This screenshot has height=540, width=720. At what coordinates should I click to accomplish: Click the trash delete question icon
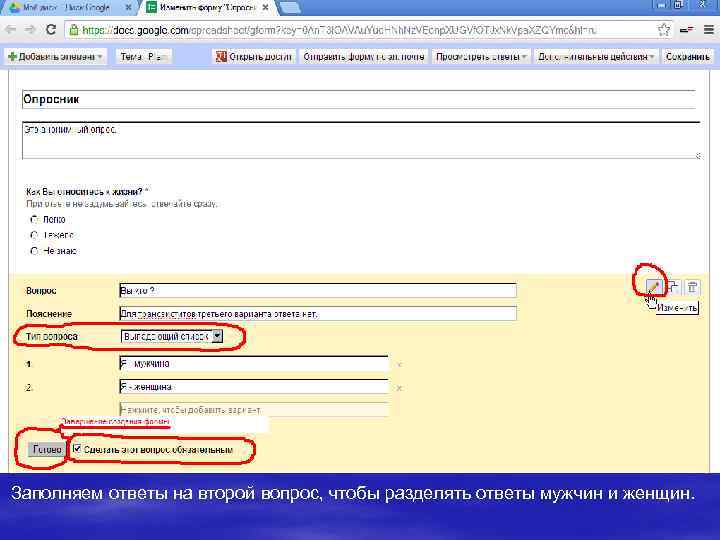point(692,287)
